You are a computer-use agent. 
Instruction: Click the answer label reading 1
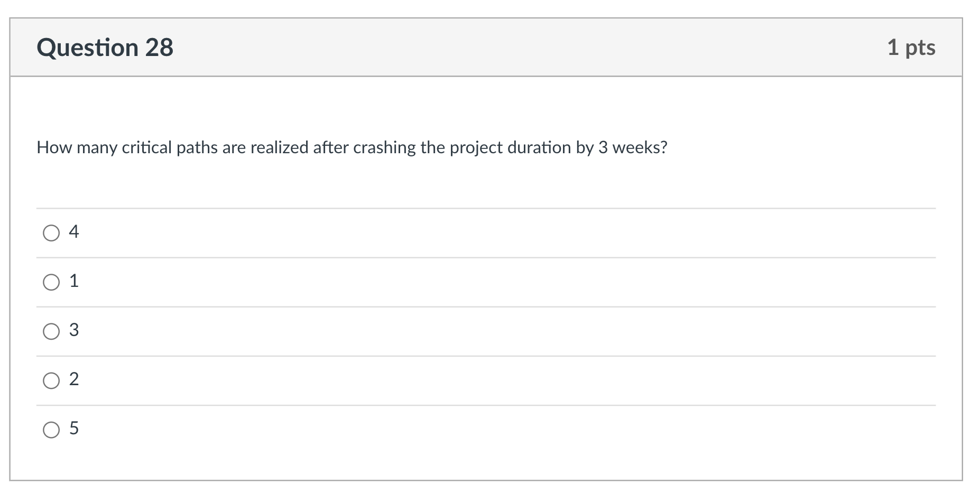point(74,281)
